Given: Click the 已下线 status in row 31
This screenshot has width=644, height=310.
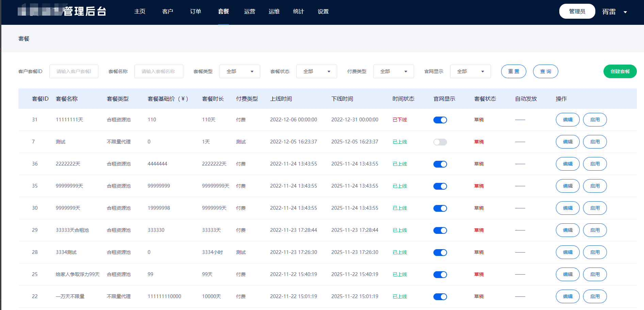Looking at the screenshot, I should [x=400, y=120].
